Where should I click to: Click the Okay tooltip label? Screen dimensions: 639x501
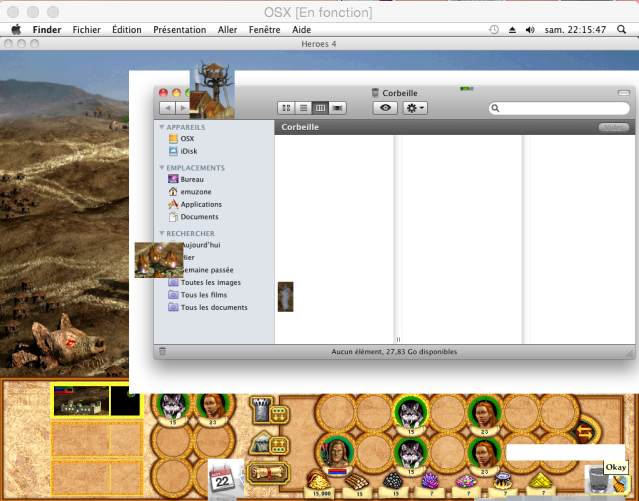[615, 467]
